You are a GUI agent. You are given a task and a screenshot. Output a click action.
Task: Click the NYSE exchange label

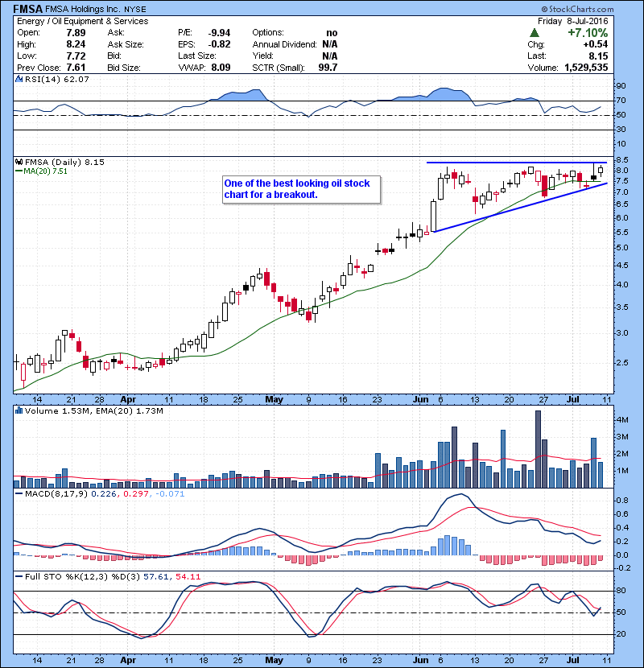pyautogui.click(x=135, y=10)
